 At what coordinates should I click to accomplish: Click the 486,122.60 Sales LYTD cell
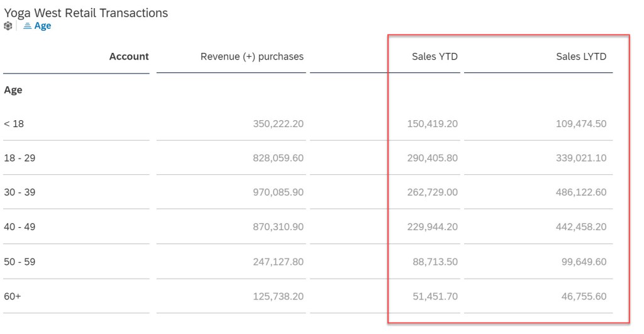coord(581,192)
